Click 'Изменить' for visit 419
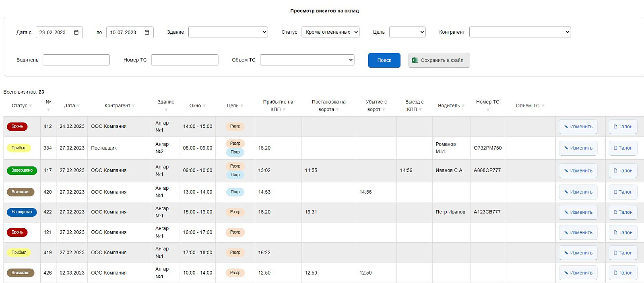This screenshot has width=644, height=283. pos(578,253)
